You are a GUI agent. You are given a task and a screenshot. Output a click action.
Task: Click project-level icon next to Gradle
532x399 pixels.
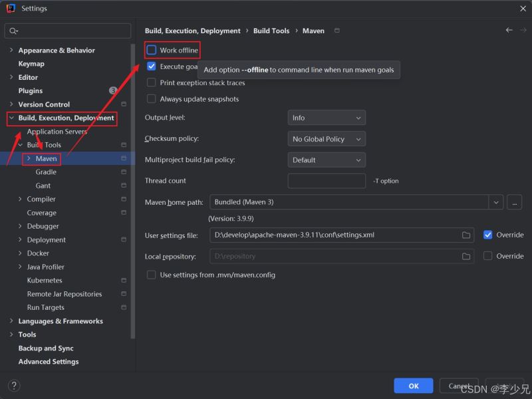click(x=124, y=172)
